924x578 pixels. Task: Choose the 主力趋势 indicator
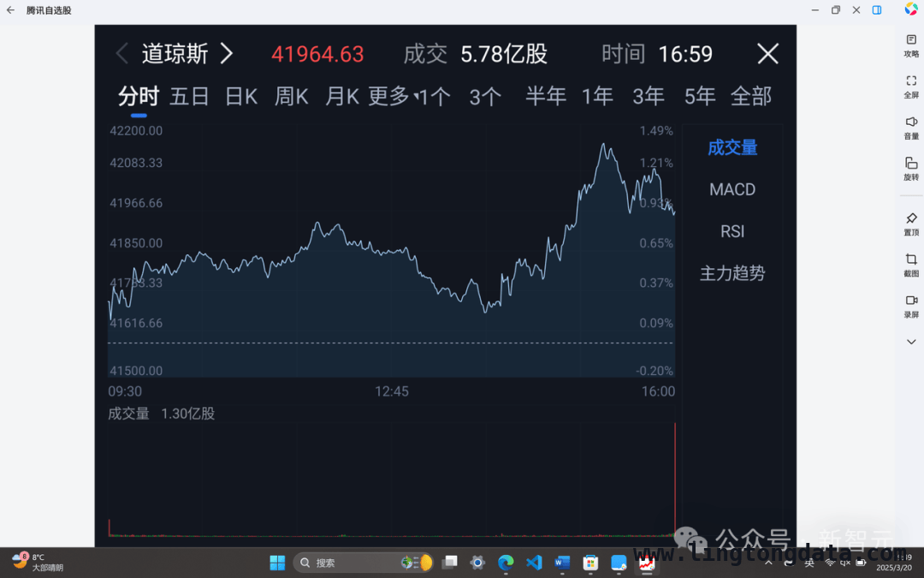(732, 273)
